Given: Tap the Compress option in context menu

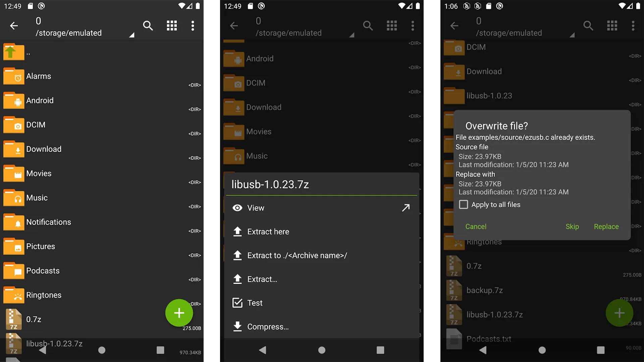Looking at the screenshot, I should [267, 327].
